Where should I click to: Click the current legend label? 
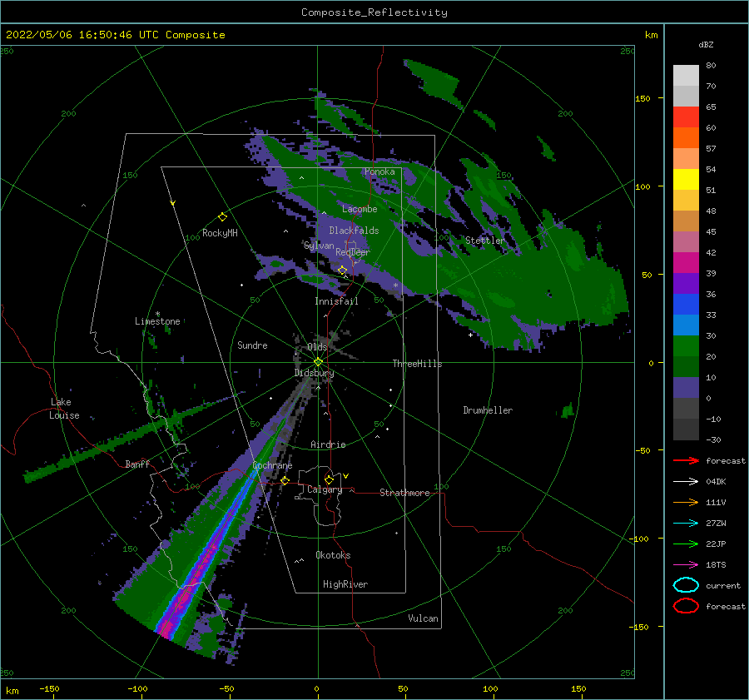coord(722,585)
